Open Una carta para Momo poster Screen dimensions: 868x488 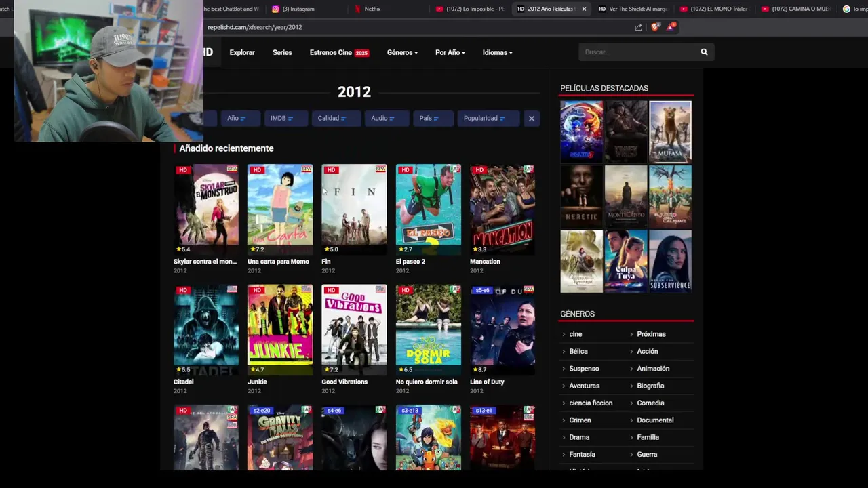(x=280, y=209)
